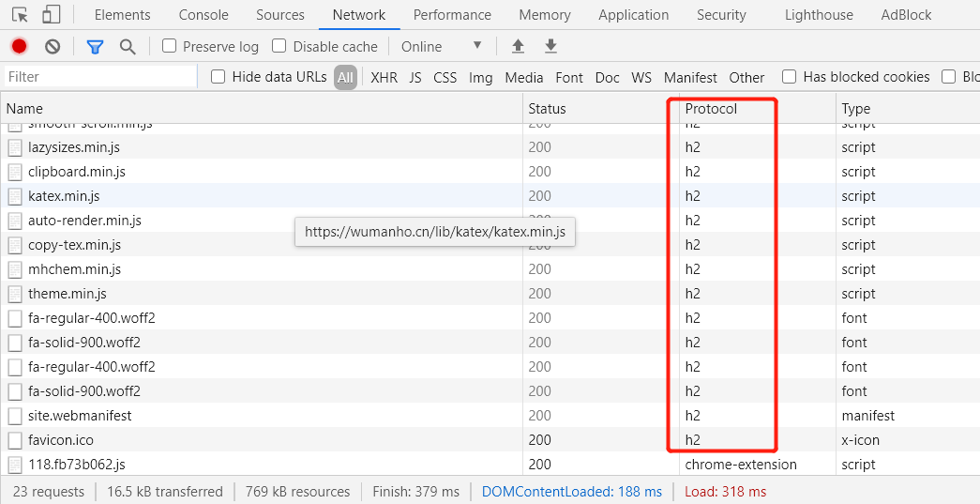Enable the Preserve log checkbox
This screenshot has height=504, width=980.
pos(170,46)
